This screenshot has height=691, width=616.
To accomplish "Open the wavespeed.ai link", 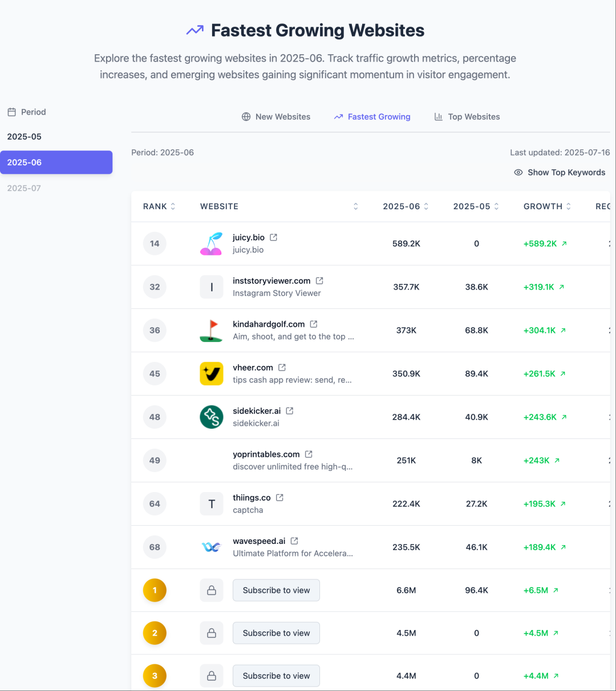I will [259, 540].
